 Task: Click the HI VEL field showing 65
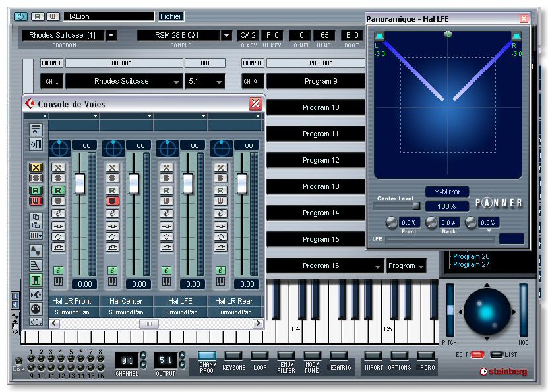pos(324,36)
